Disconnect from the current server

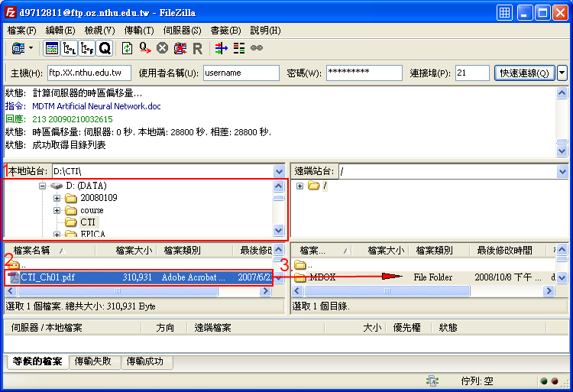point(180,48)
